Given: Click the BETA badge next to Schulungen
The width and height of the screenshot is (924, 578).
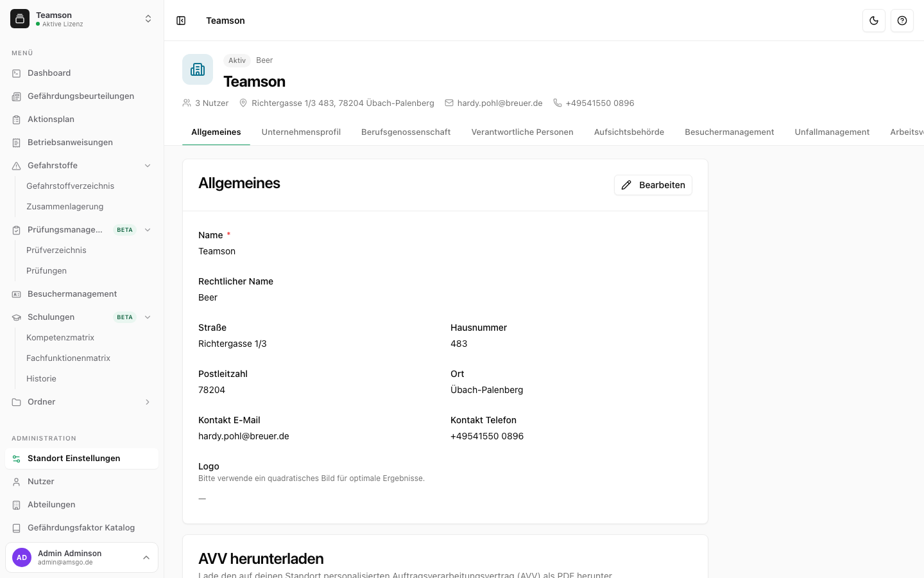Looking at the screenshot, I should pyautogui.click(x=124, y=317).
